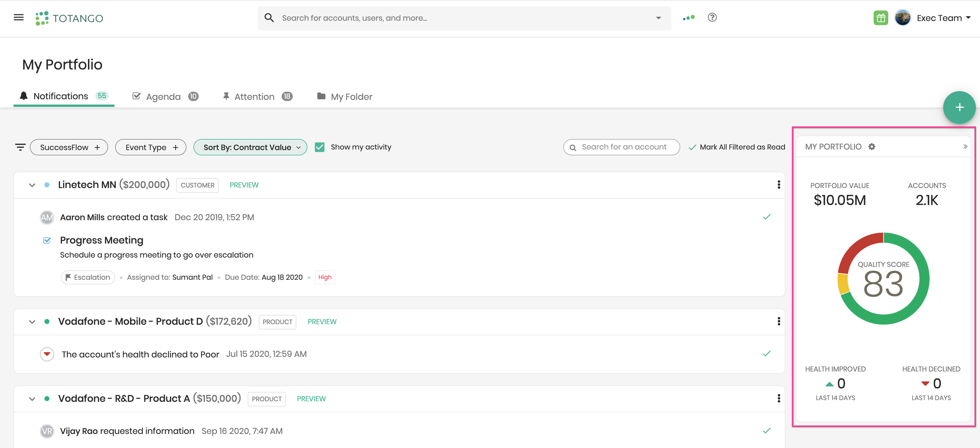Expand the global search dropdown arrow
Viewport: 980px width, 448px height.
pos(659,18)
